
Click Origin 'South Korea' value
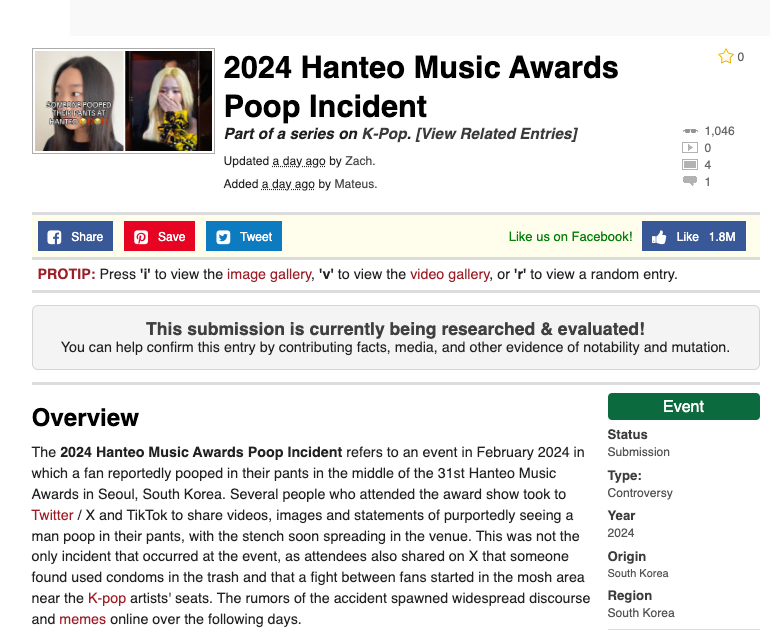click(x=638, y=573)
